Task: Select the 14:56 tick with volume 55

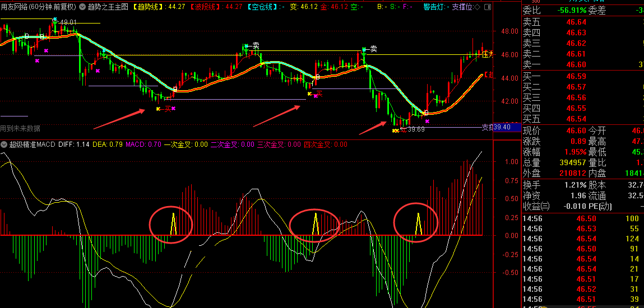Action: pyautogui.click(x=582, y=228)
